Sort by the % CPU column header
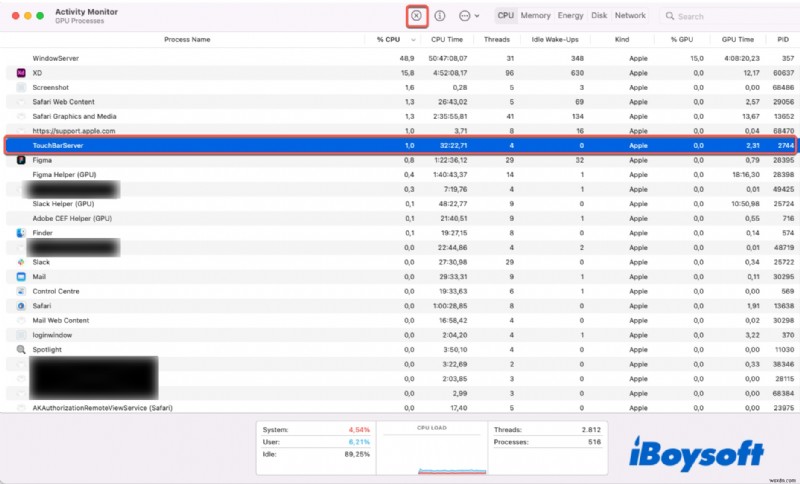This screenshot has height=484, width=800. (387, 40)
